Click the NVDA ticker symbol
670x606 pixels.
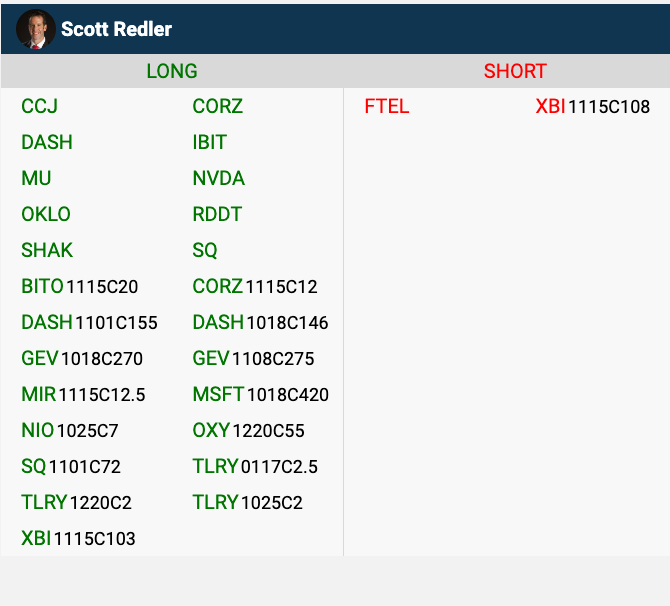tap(218, 178)
